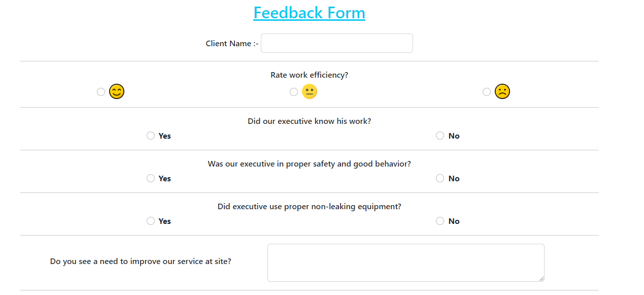The height and width of the screenshot is (295, 644).
Task: Click the smiling happy face emoji
Action: (x=117, y=91)
